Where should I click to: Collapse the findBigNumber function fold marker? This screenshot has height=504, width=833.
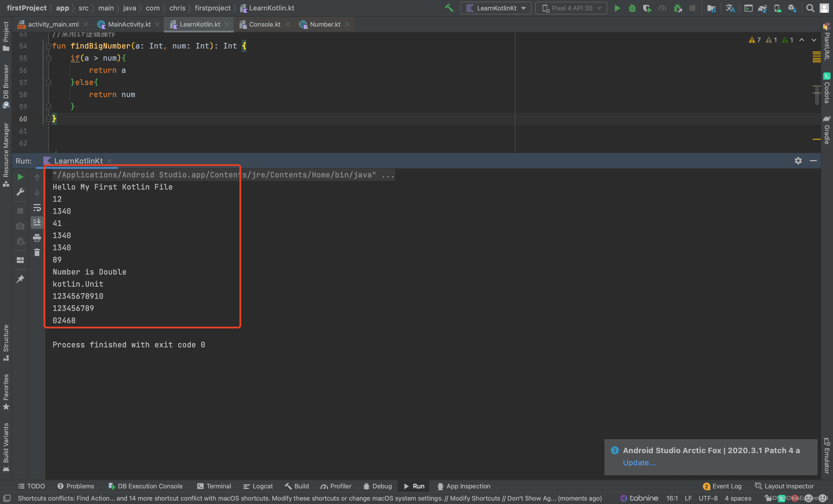[x=48, y=46]
